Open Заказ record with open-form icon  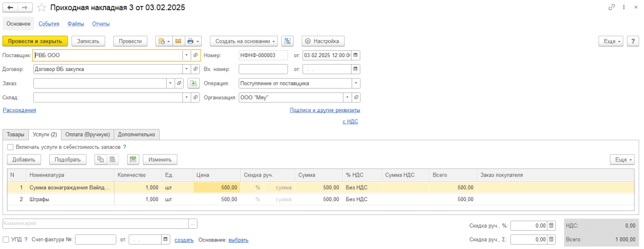[179, 84]
